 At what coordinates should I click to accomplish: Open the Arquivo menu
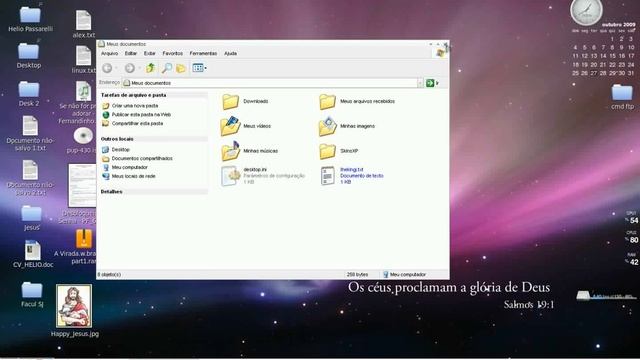[x=109, y=53]
